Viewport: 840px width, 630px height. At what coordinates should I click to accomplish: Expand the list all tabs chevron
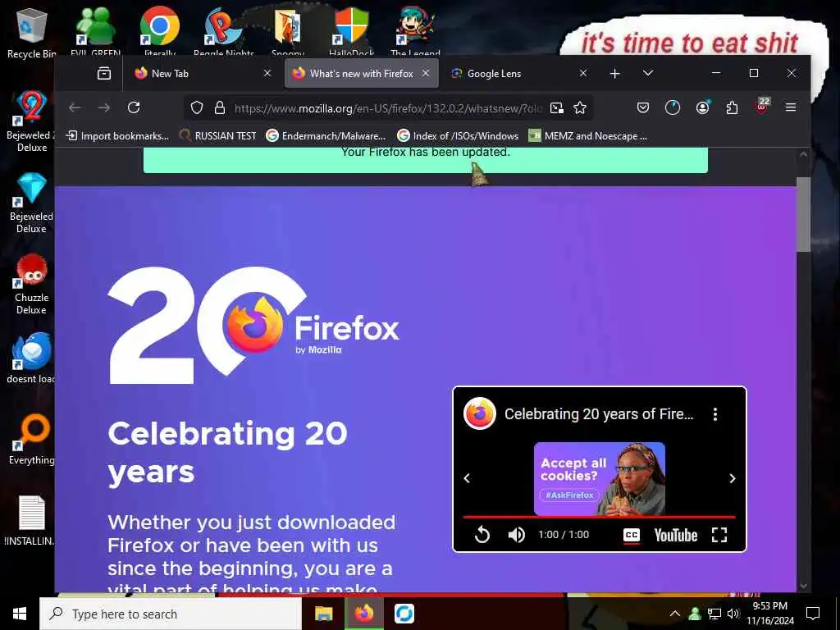(x=648, y=73)
